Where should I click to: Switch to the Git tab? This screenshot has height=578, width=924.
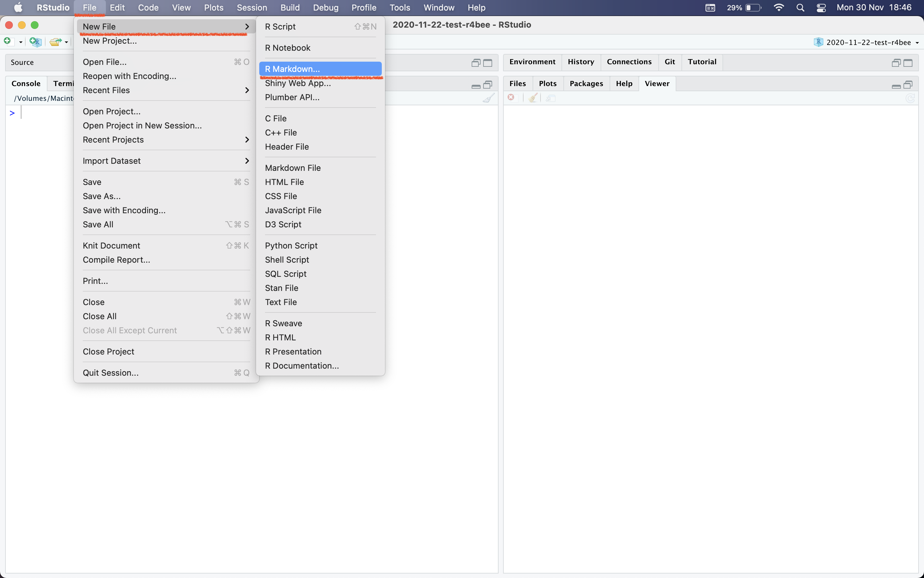(670, 62)
